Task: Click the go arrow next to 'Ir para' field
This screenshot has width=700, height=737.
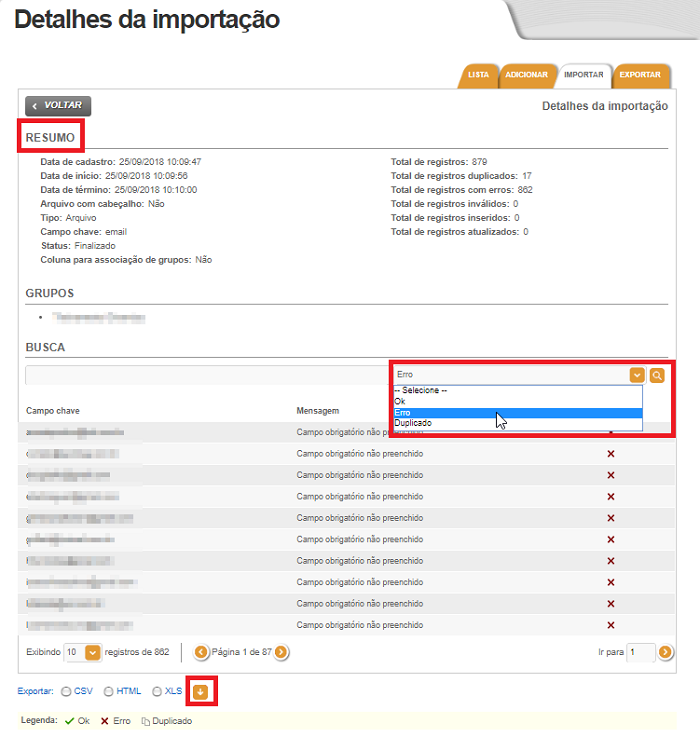Action: (x=665, y=652)
